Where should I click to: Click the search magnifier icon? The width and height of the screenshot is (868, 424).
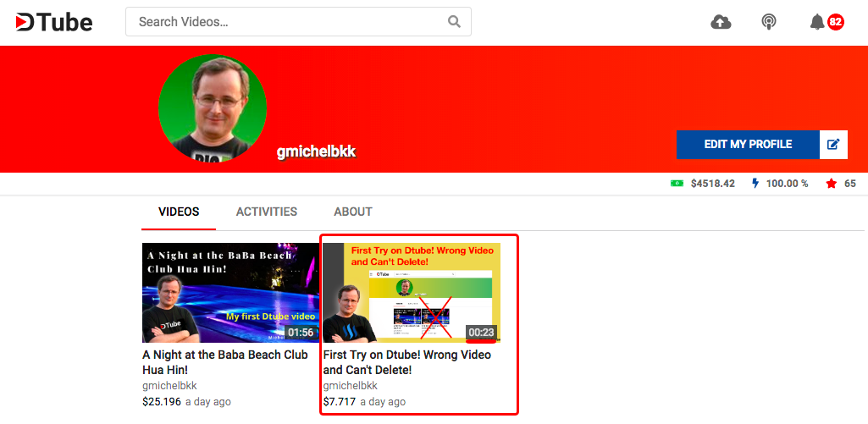click(454, 22)
